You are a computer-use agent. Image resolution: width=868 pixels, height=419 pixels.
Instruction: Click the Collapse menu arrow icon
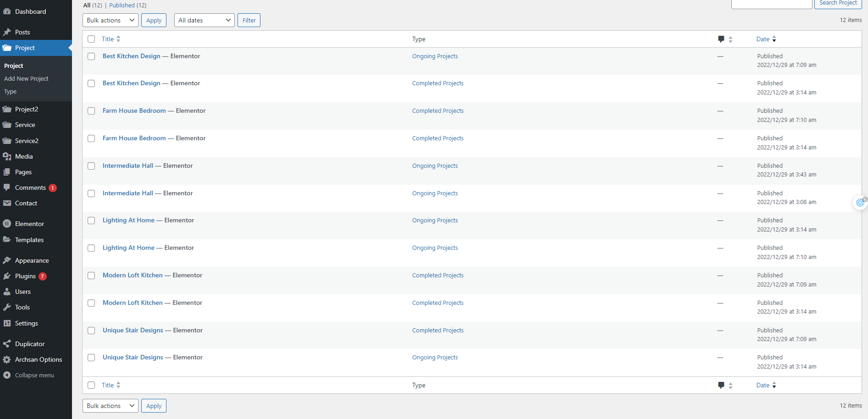click(7, 375)
